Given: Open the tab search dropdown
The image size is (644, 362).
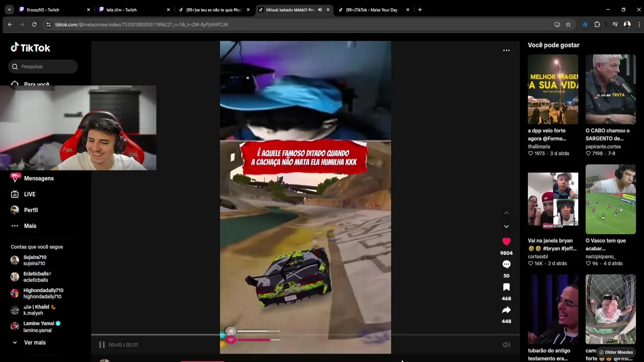Looking at the screenshot, I should click(9, 10).
